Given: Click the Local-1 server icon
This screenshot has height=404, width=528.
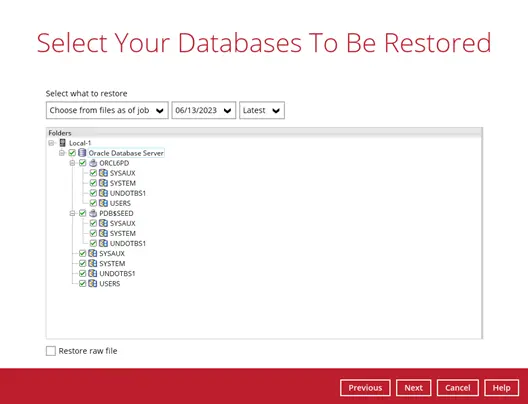Looking at the screenshot, I should [x=62, y=143].
